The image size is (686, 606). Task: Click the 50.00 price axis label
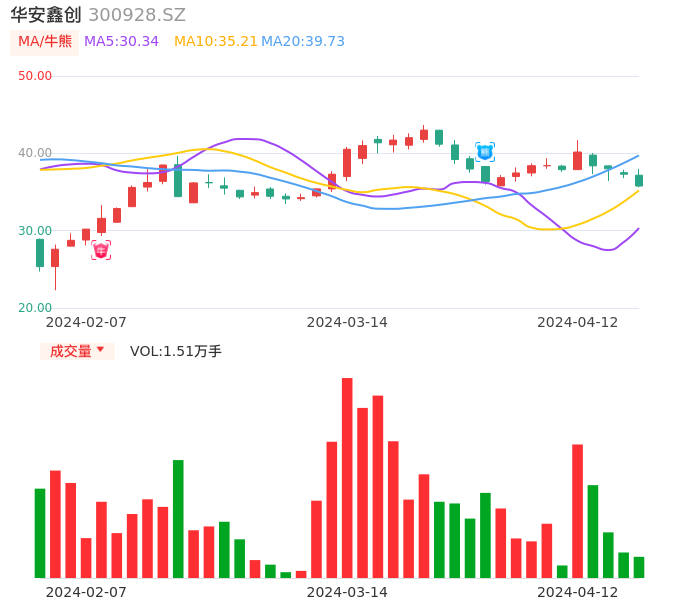(x=35, y=76)
